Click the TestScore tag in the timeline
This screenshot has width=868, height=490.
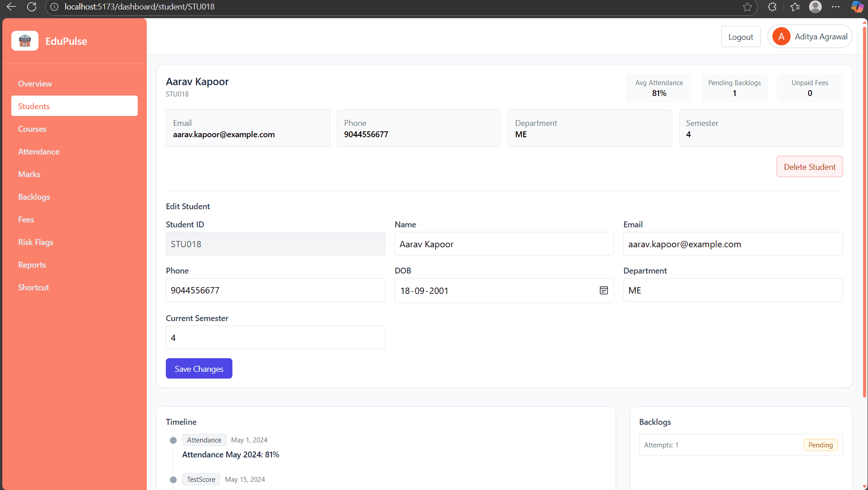(201, 480)
